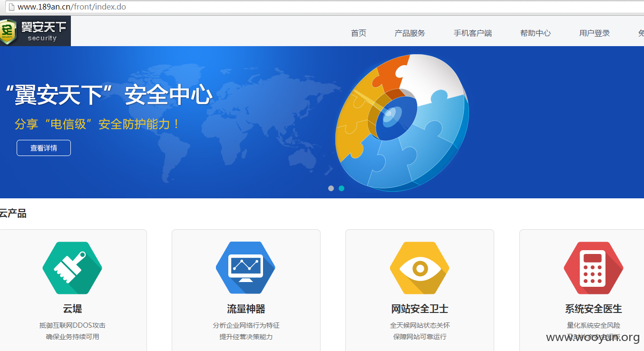
Task: Click the 流量神器 blue monitor hexagon icon
Action: coord(245,268)
